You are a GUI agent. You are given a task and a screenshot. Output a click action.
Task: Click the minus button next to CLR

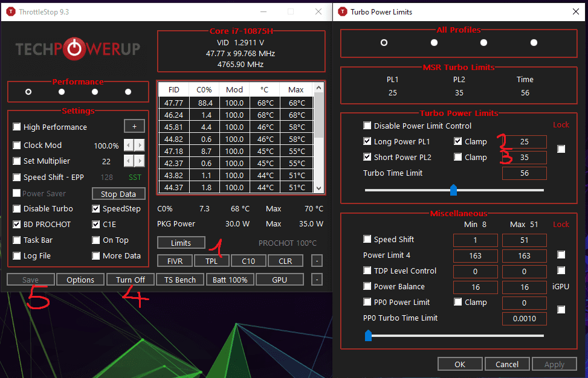click(x=317, y=261)
